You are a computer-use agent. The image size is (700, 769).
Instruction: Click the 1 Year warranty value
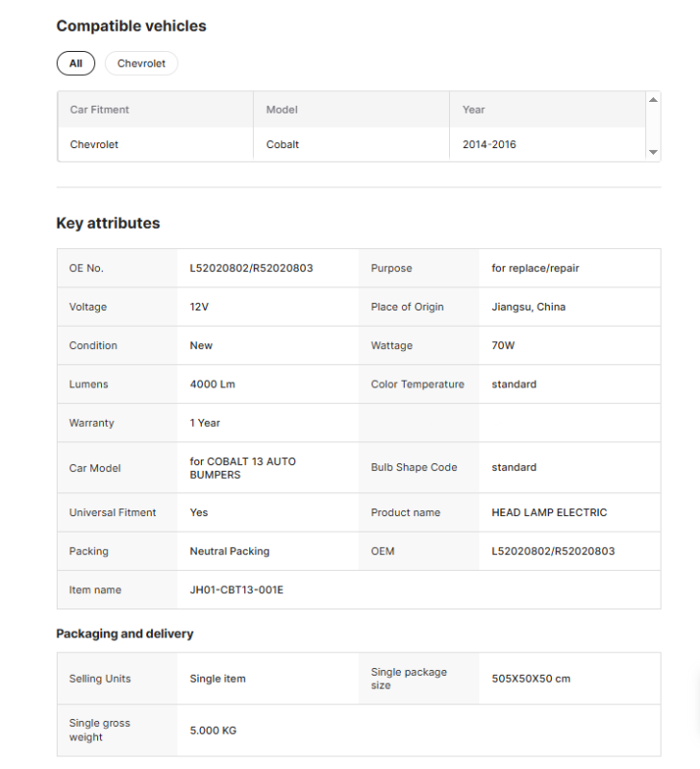pos(205,422)
